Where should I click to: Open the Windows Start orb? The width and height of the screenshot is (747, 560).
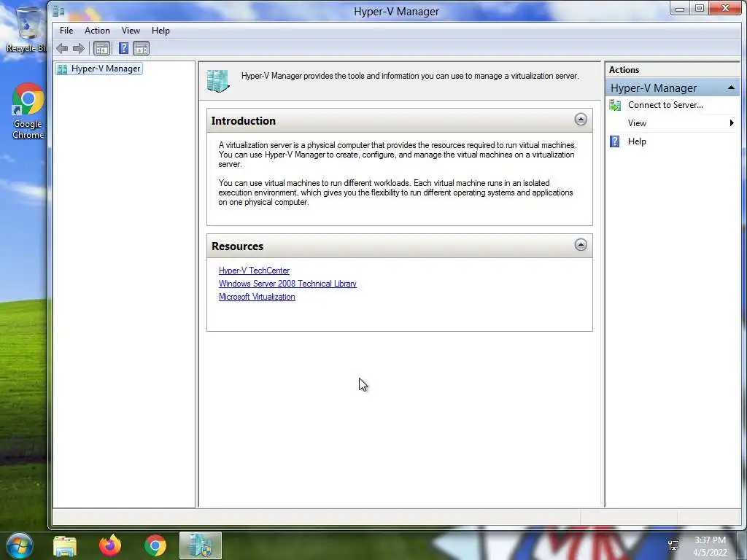click(x=20, y=545)
